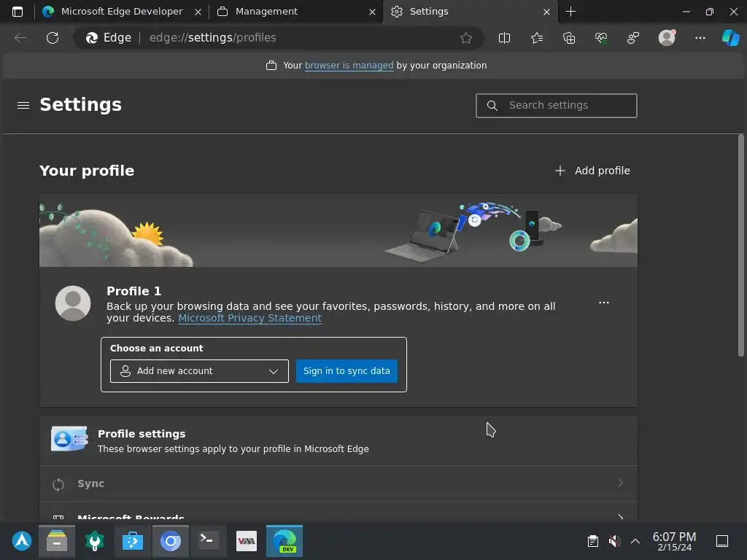Image resolution: width=747 pixels, height=560 pixels.
Task: Click the Sync row label
Action: (90, 483)
